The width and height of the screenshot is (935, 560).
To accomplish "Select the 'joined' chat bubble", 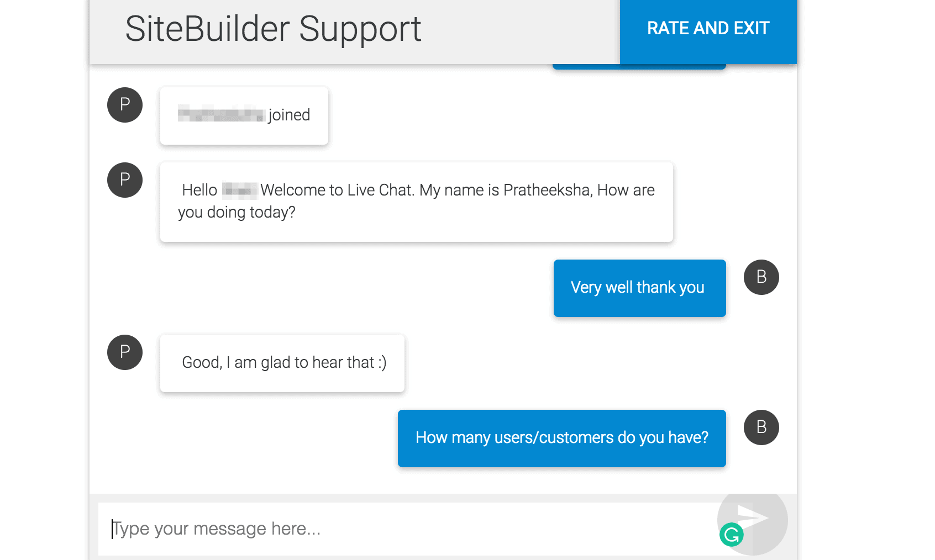I will pos(244,116).
